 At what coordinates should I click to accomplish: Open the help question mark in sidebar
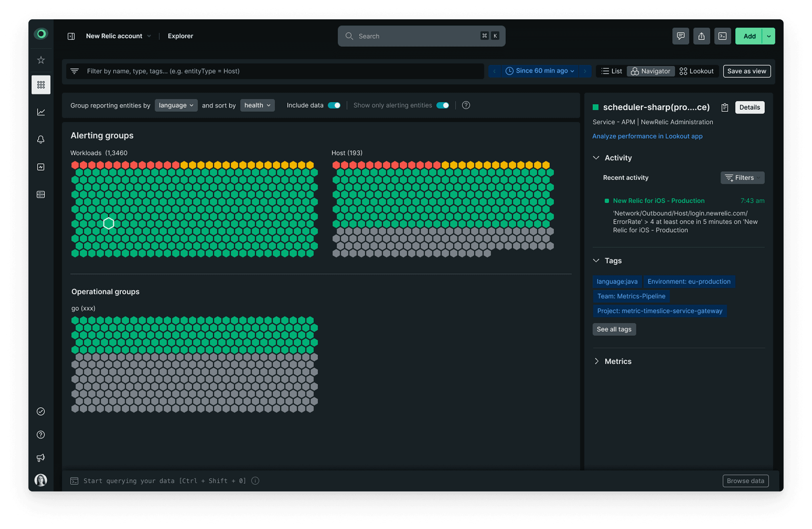[41, 435]
